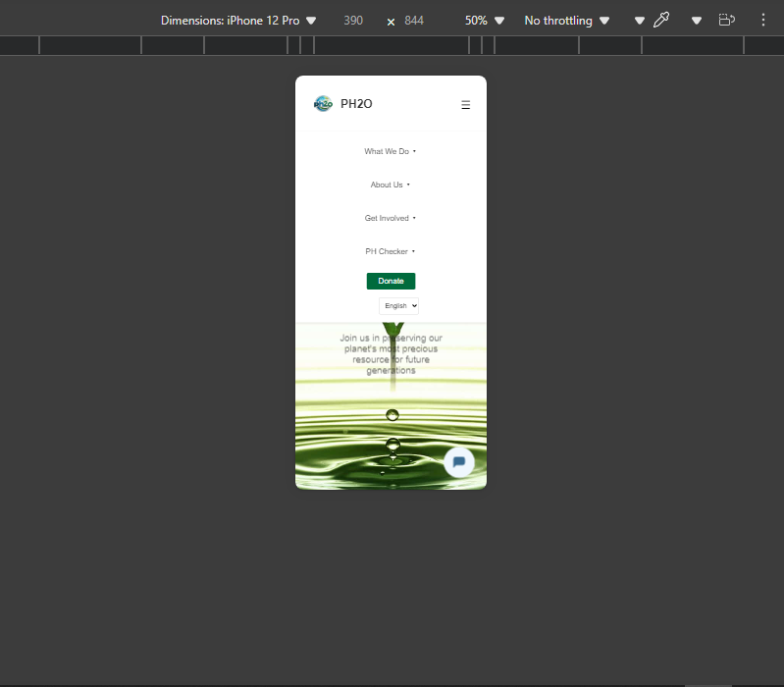Click the media query breakpoint ruler bar

[392, 45]
